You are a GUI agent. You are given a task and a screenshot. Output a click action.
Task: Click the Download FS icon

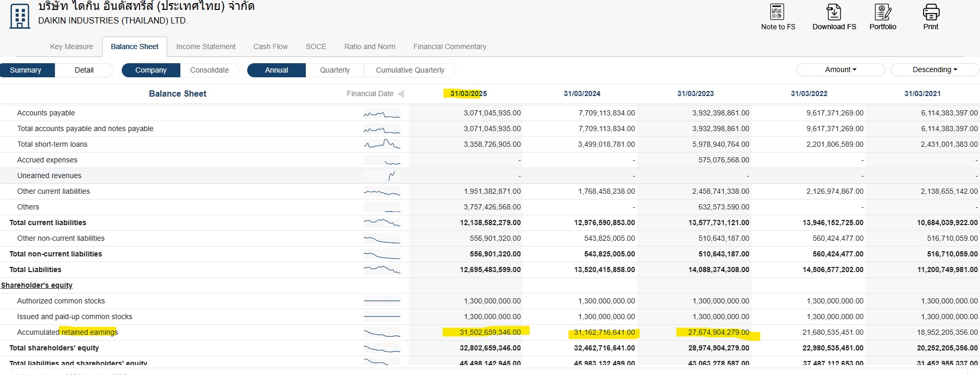coord(834,12)
